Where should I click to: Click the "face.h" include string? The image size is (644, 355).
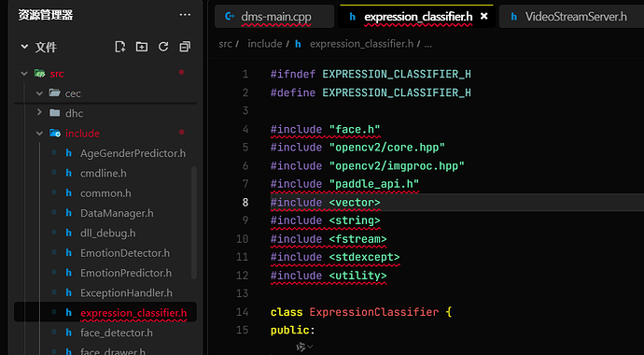click(355, 130)
